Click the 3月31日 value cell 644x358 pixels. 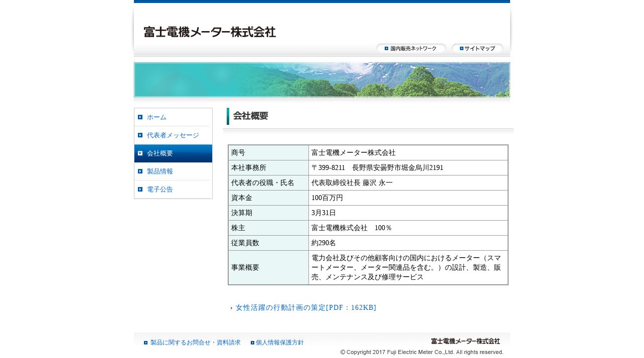pyautogui.click(x=408, y=213)
